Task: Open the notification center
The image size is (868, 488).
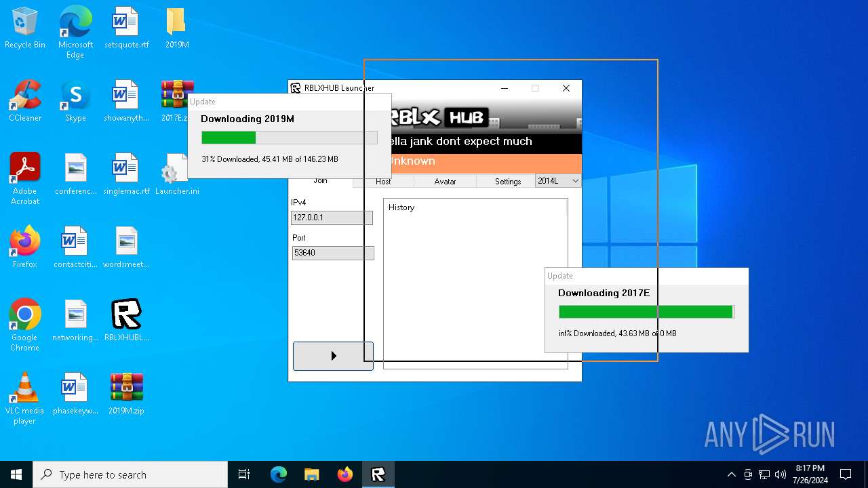Action: (x=846, y=474)
